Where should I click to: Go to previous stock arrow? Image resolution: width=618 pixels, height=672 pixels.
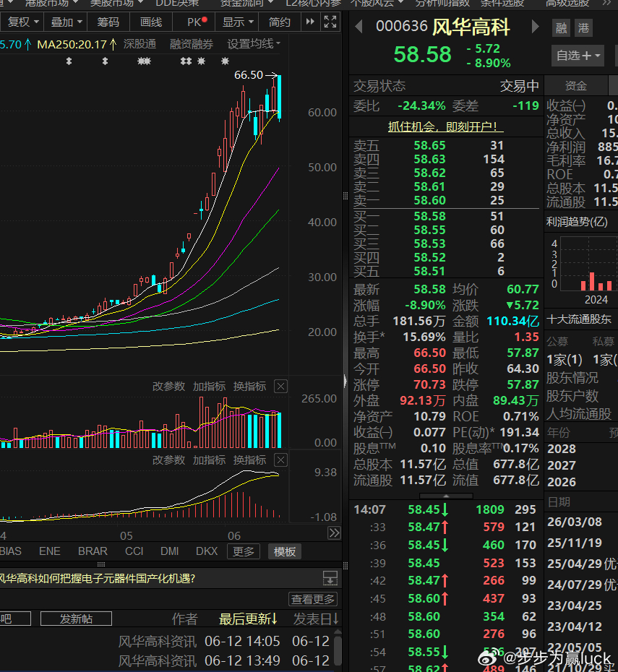click(359, 27)
